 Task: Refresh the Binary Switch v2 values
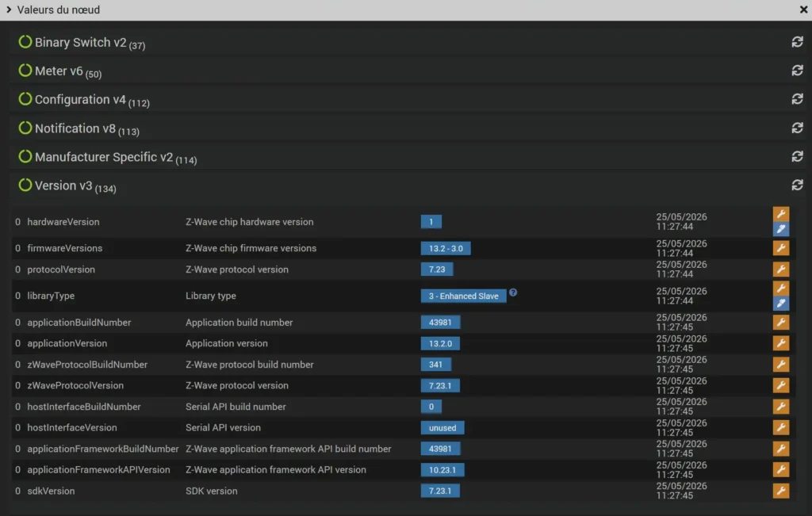(x=797, y=42)
